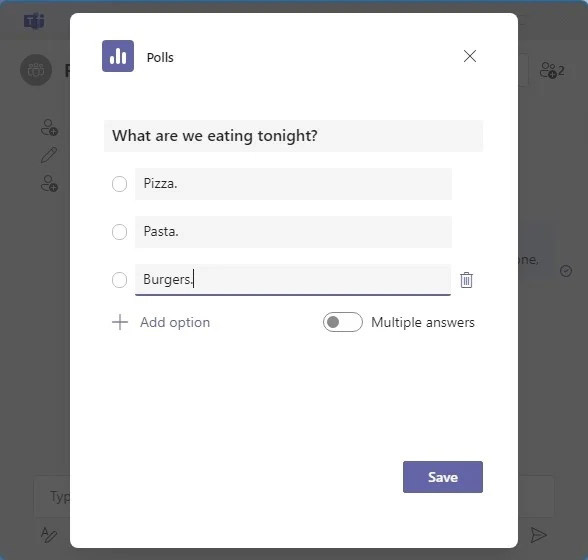Click inside the Pizza option field
The width and height of the screenshot is (588, 560).
point(293,184)
